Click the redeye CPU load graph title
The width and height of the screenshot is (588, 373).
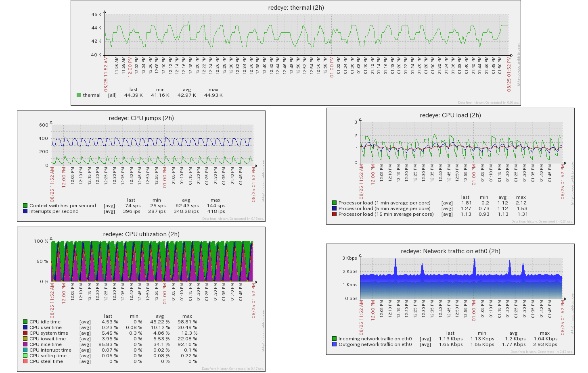coord(450,115)
